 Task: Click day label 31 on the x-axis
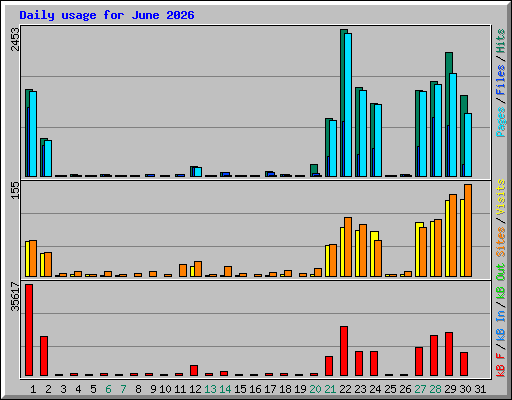pyautogui.click(x=480, y=389)
